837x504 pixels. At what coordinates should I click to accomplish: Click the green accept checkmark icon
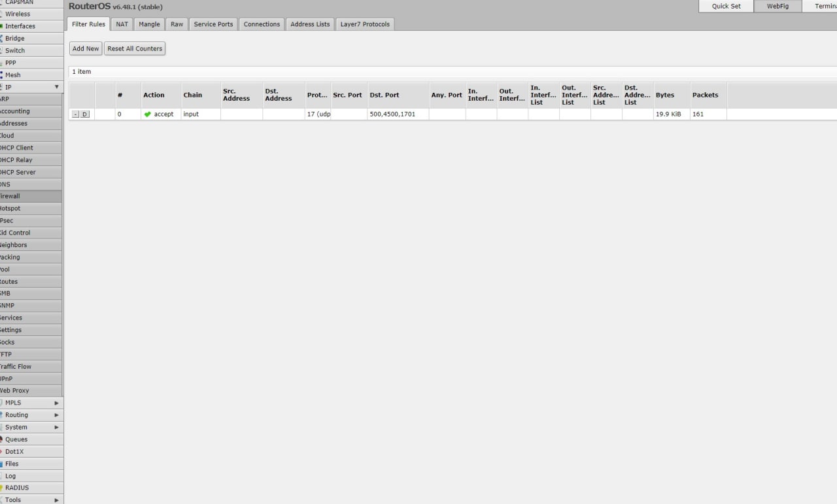(x=148, y=114)
